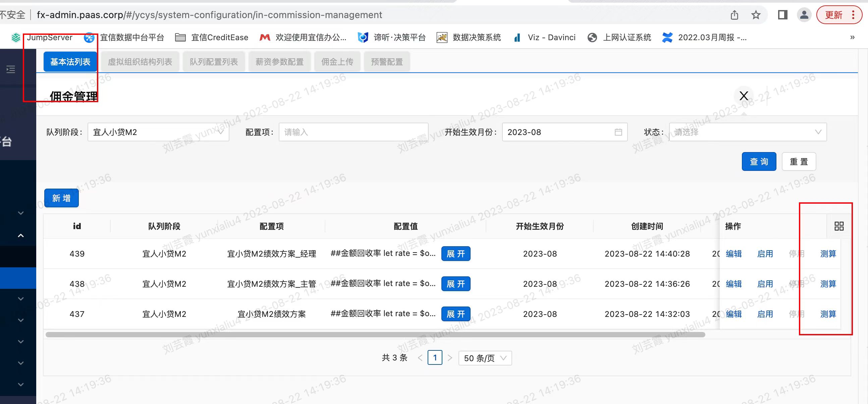Select page 1 in pagination
Screen dimensions: 868x404
435,358
